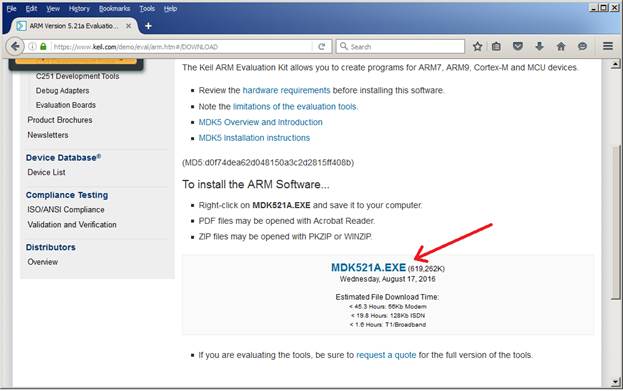Open downloads arrow icon in toolbar
623x391 pixels.
[539, 46]
